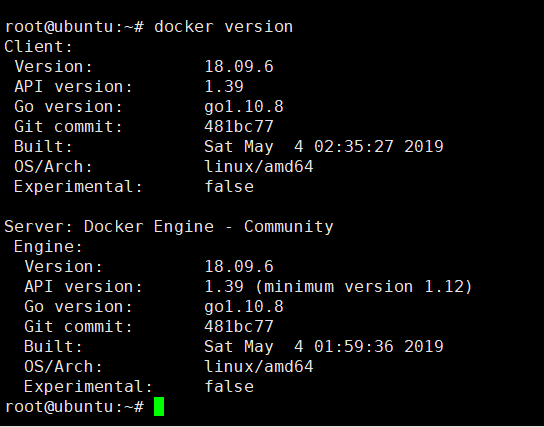This screenshot has width=544, height=427.
Task: Click the 'docker version' command text
Action: tap(223, 27)
